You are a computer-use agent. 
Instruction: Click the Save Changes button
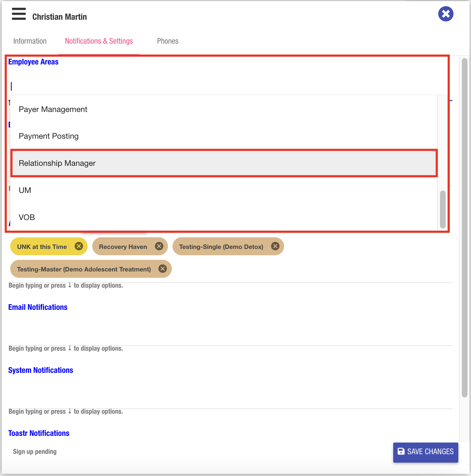425,452
